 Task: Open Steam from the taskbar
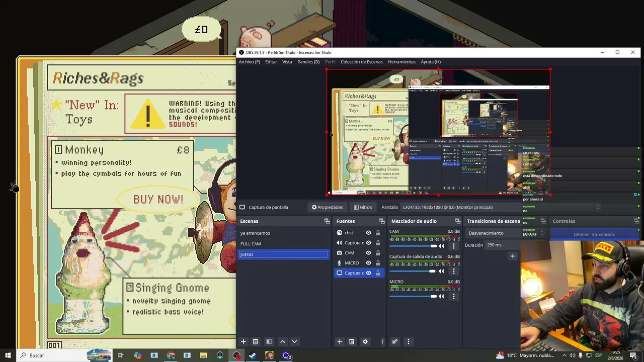[x=253, y=355]
